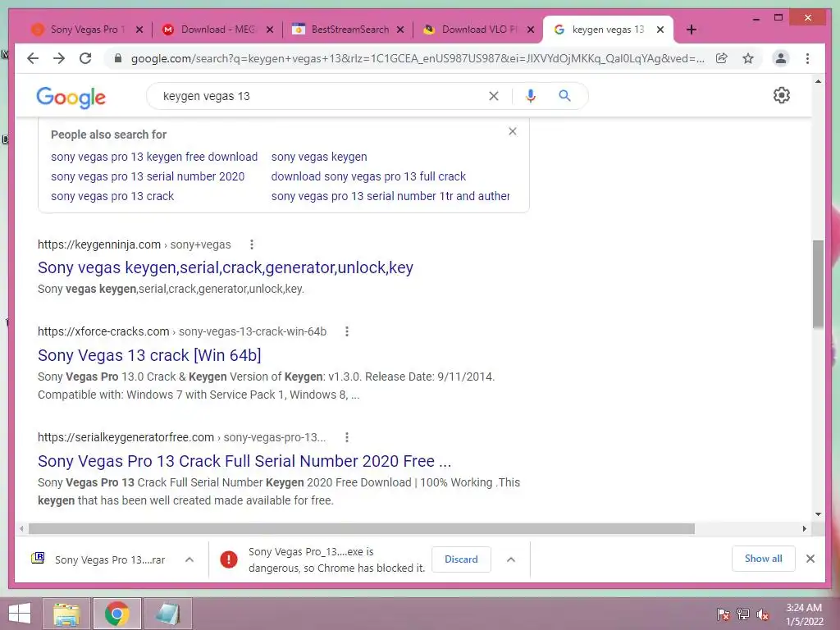840x630 pixels.
Task: Open the Windows Start menu
Action: (x=20, y=614)
